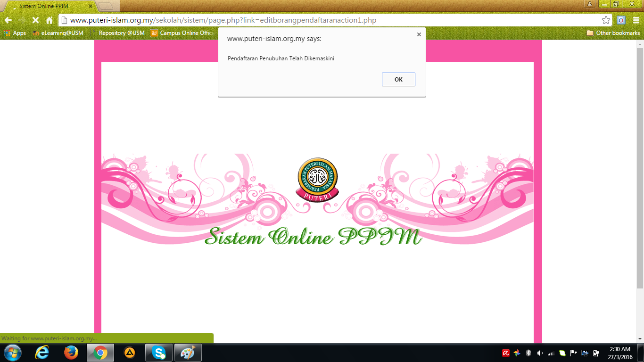Bookmark this page with the star
This screenshot has width=644, height=362.
pyautogui.click(x=606, y=20)
